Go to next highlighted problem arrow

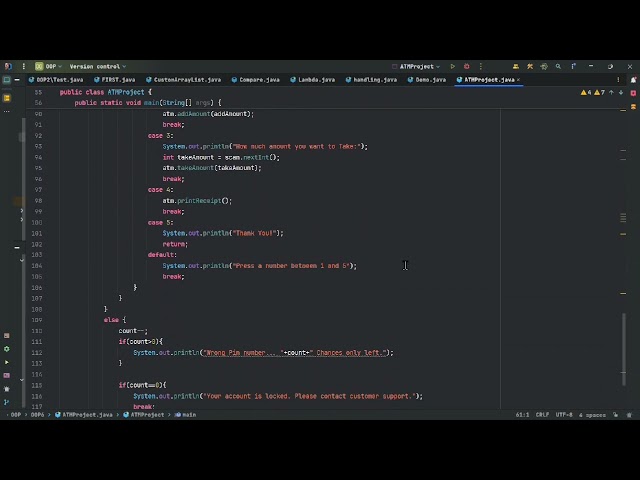coord(621,93)
